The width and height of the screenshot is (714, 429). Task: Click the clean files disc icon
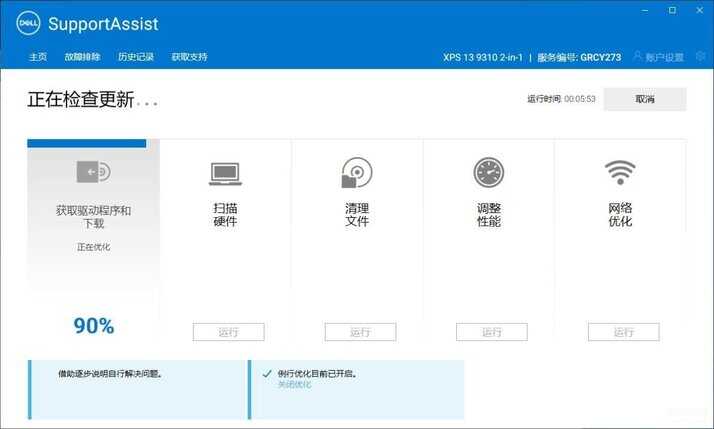click(357, 172)
